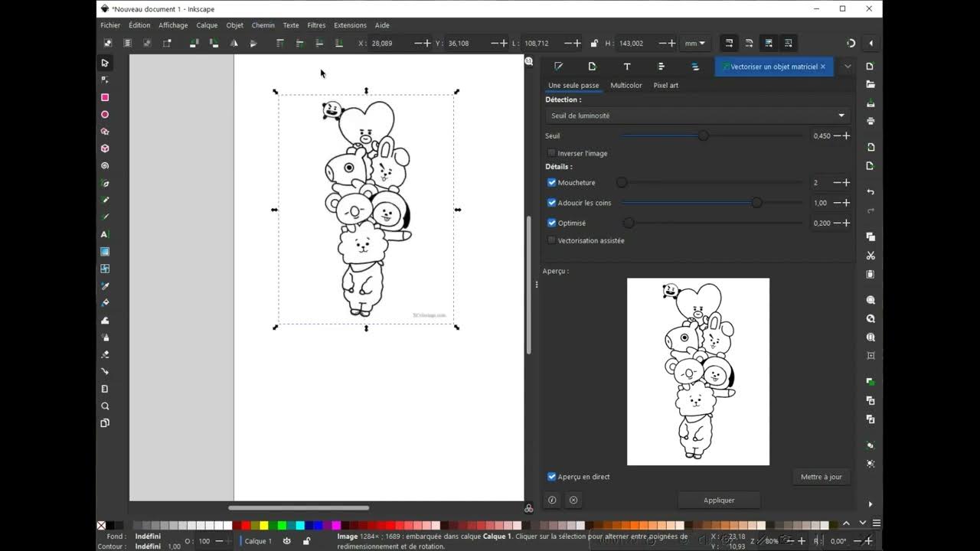Uncheck the Adoucir les coins checkbox
This screenshot has width=980, height=551.
[x=551, y=203]
